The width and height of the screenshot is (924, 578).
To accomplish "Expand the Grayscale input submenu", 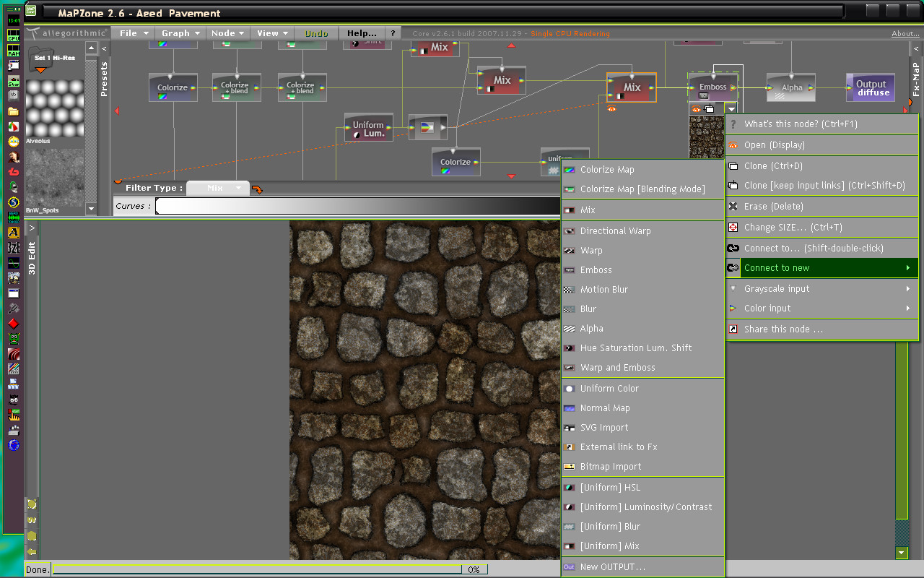I will (822, 289).
